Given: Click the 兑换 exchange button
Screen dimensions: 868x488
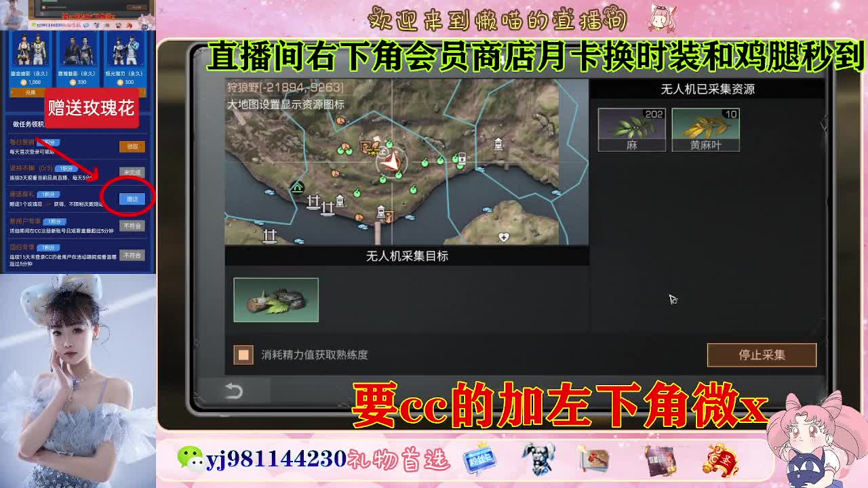Looking at the screenshot, I should click(x=28, y=91).
